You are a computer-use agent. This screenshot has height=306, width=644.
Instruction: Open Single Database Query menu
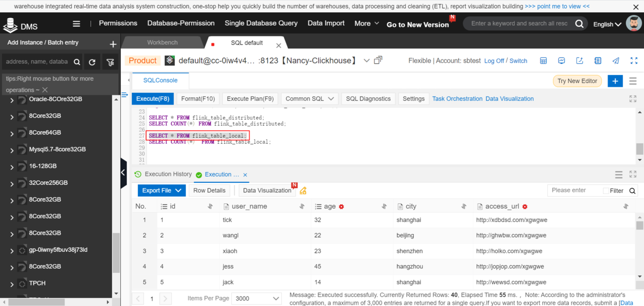261,24
